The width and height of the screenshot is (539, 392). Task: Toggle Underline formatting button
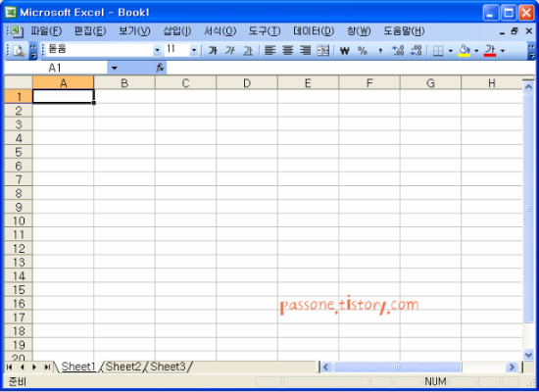248,51
